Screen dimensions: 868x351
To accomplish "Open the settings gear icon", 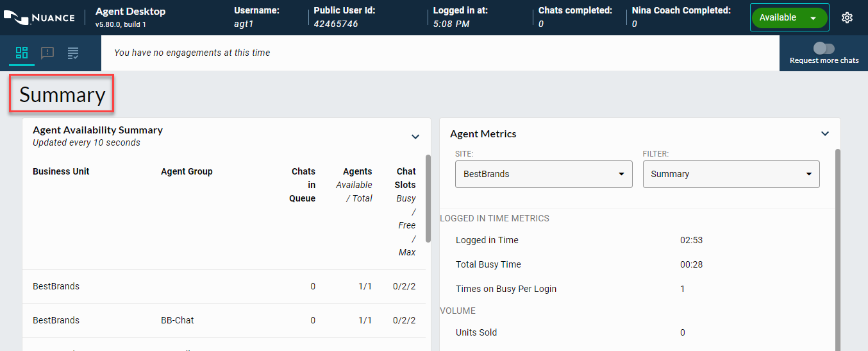I will 847,18.
